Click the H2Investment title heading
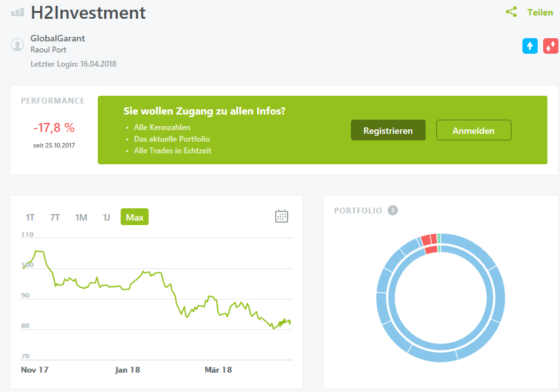 pyautogui.click(x=88, y=12)
